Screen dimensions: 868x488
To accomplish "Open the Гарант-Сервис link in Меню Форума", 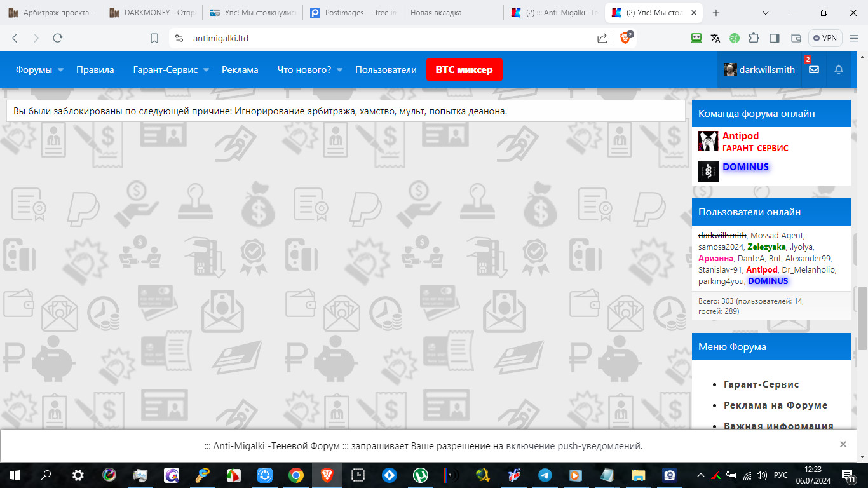I will pos(761,384).
